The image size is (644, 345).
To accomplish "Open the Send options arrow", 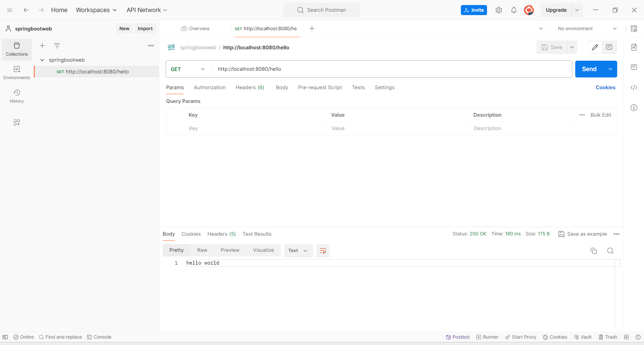I will [610, 69].
